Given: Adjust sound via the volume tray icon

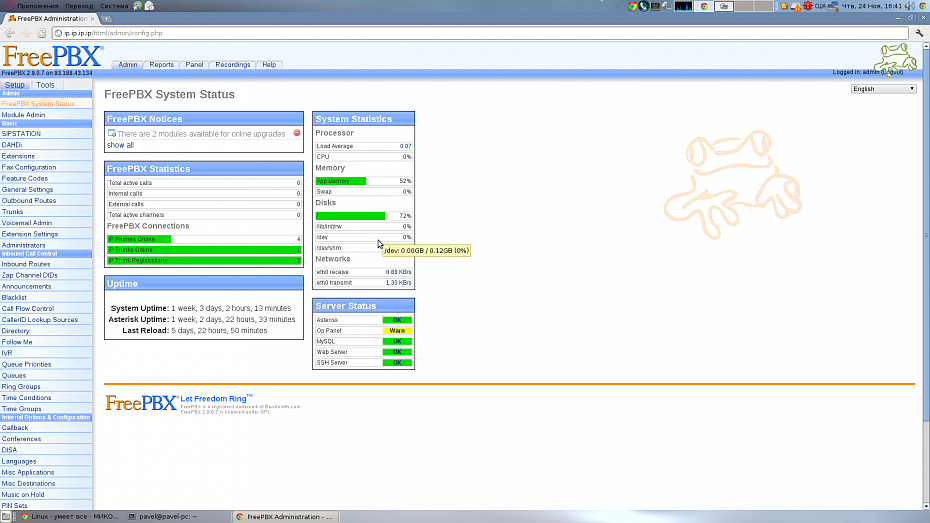Looking at the screenshot, I should point(910,6).
